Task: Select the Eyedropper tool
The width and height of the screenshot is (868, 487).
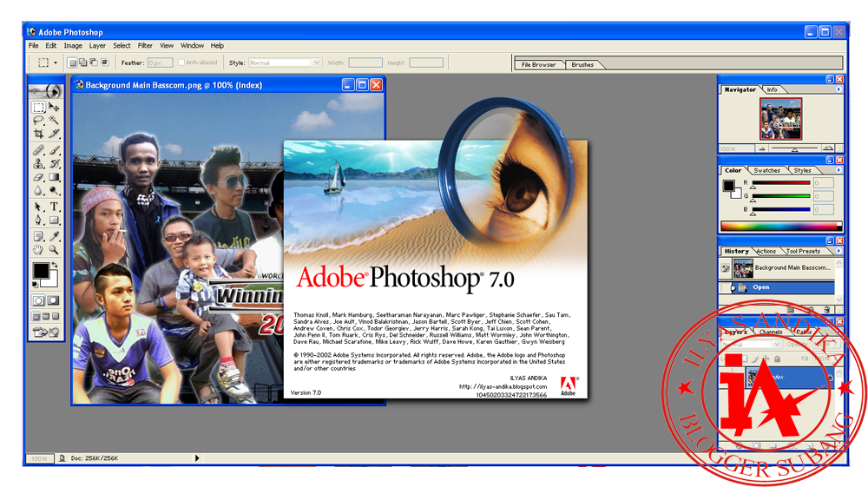Action: click(54, 236)
